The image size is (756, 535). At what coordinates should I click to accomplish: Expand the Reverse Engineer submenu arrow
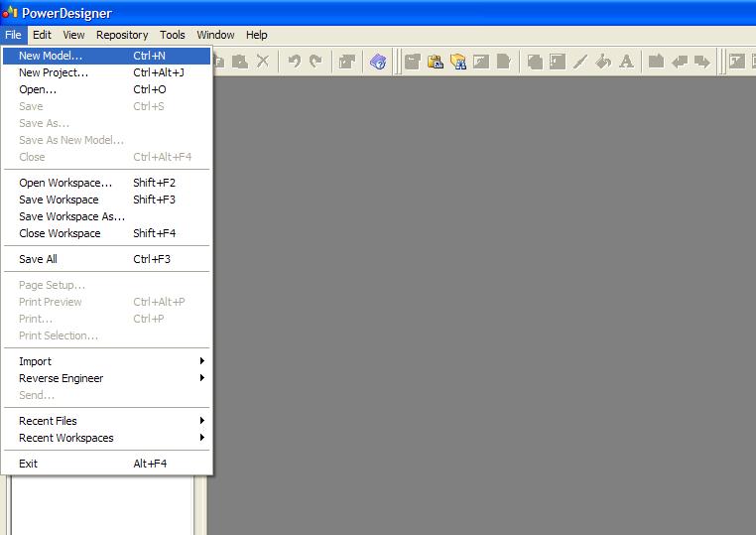pyautogui.click(x=202, y=378)
